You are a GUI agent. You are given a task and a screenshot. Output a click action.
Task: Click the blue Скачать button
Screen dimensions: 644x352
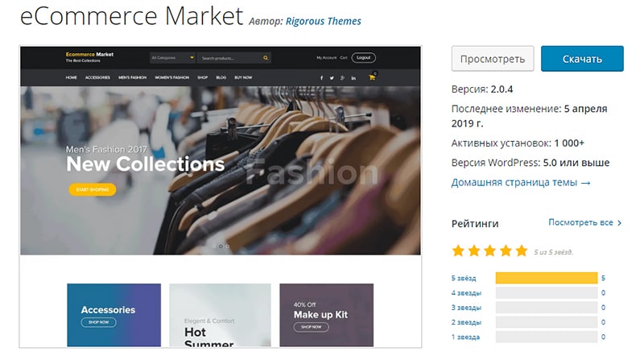click(582, 59)
